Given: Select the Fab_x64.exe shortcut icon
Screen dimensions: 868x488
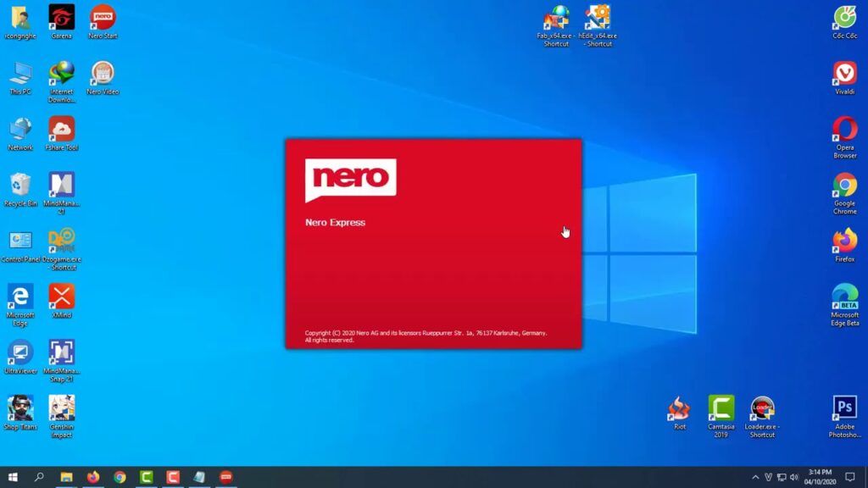Looking at the screenshot, I should click(x=556, y=26).
